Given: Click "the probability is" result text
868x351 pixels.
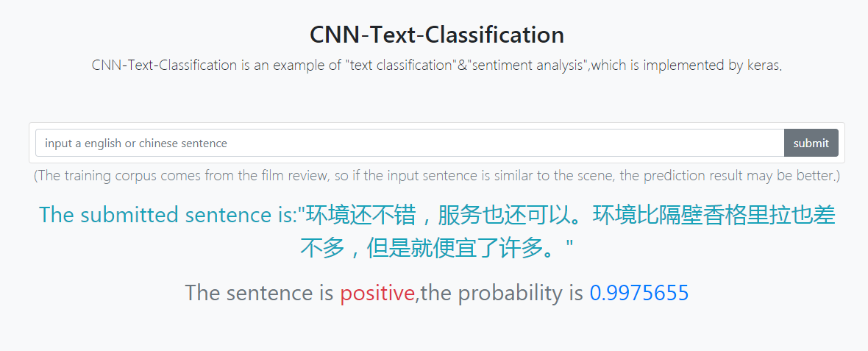Looking at the screenshot, I should [x=502, y=293].
